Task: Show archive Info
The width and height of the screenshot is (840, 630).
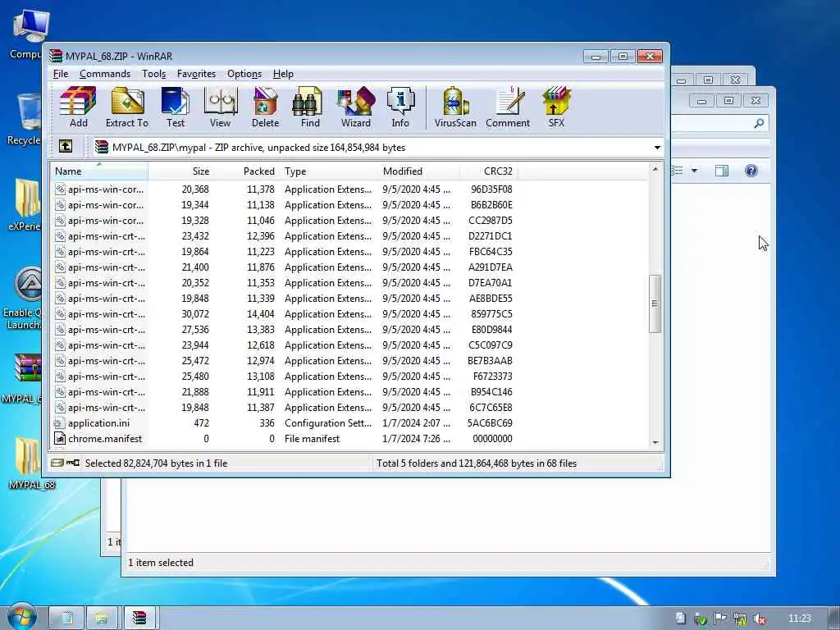Action: click(400, 107)
